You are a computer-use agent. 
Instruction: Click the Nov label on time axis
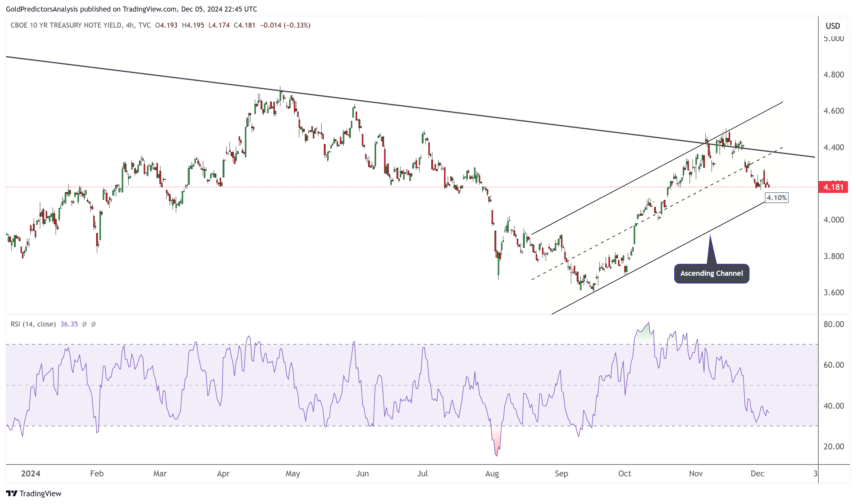click(x=696, y=474)
